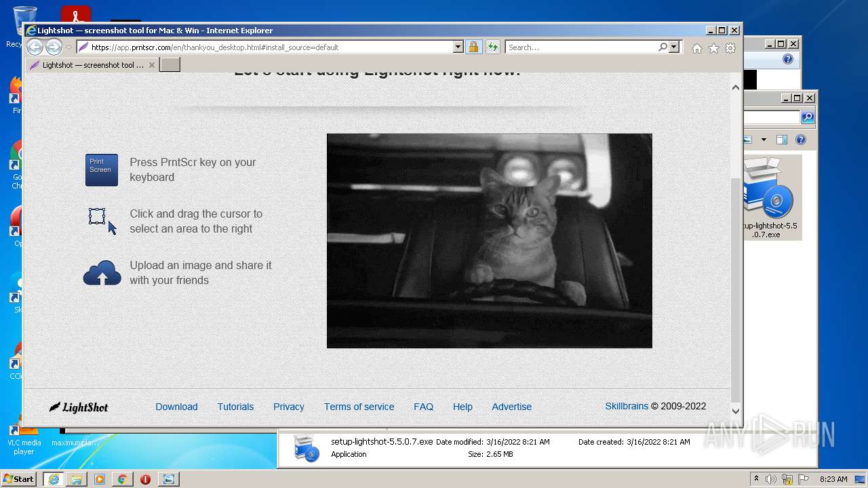Open the Advertise footer link
The width and height of the screenshot is (868, 488).
[x=512, y=407]
